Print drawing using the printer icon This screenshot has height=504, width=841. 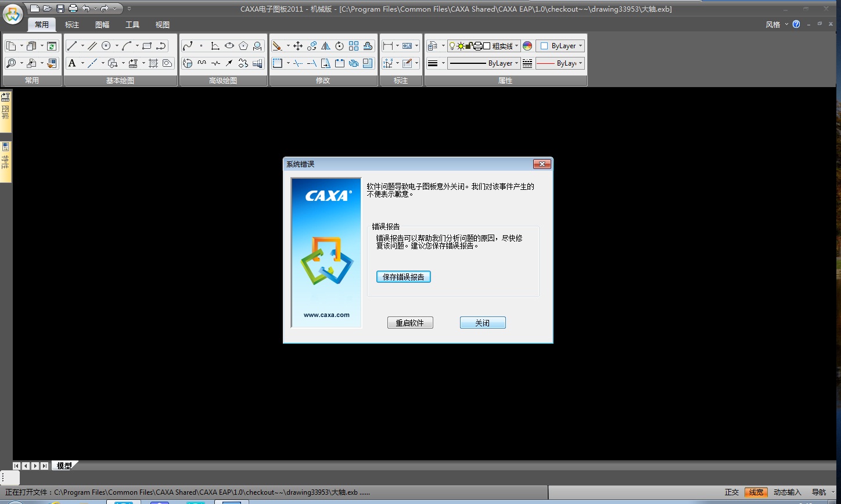pyautogui.click(x=73, y=8)
